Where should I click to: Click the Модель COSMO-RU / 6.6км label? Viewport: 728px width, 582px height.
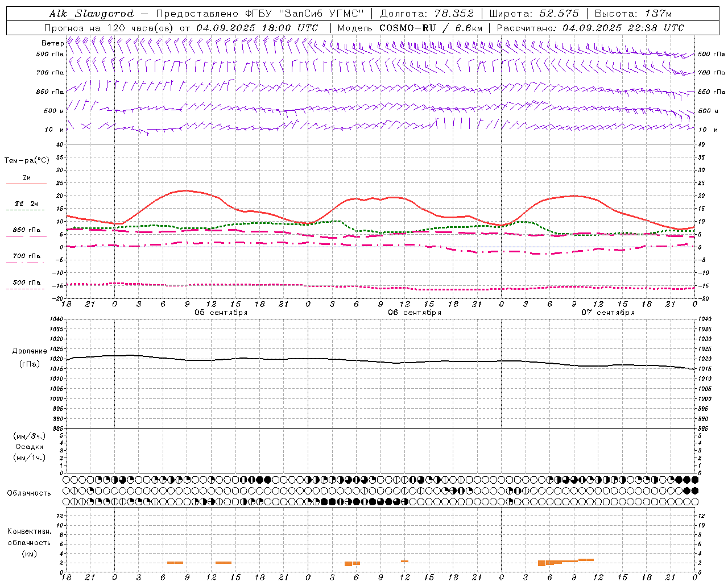pos(410,28)
